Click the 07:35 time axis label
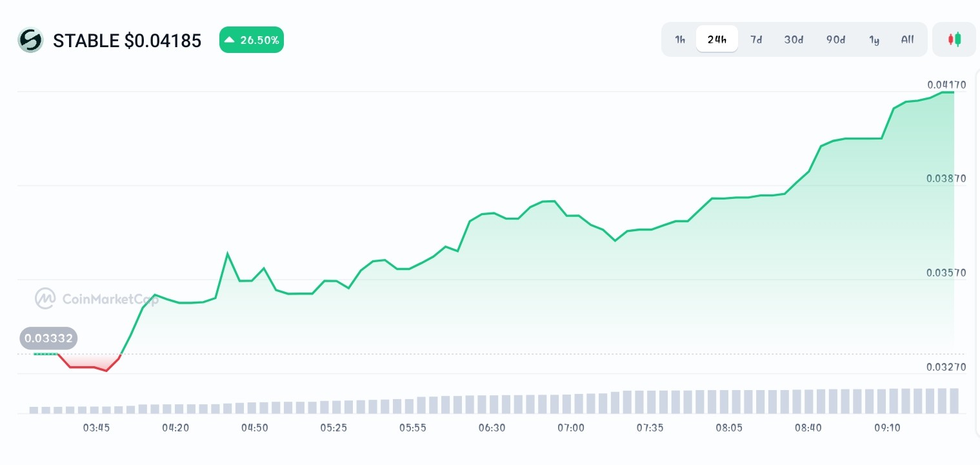The height and width of the screenshot is (465, 980). (650, 428)
